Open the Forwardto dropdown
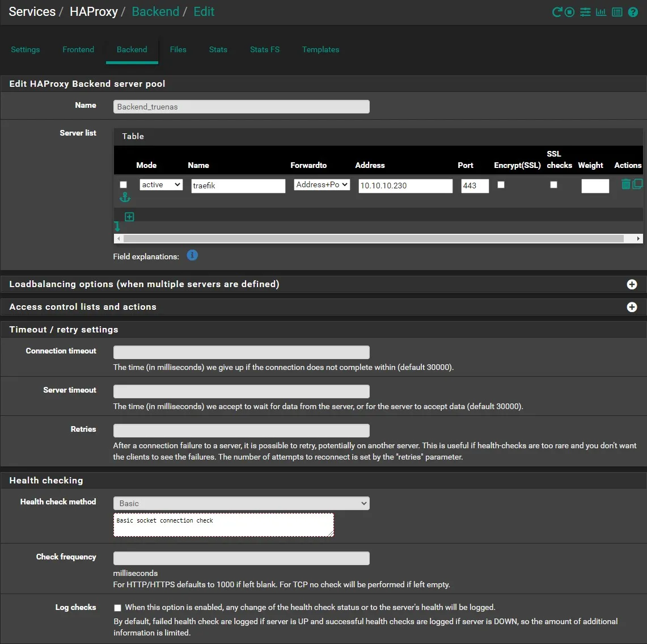This screenshot has height=644, width=647. tap(322, 184)
